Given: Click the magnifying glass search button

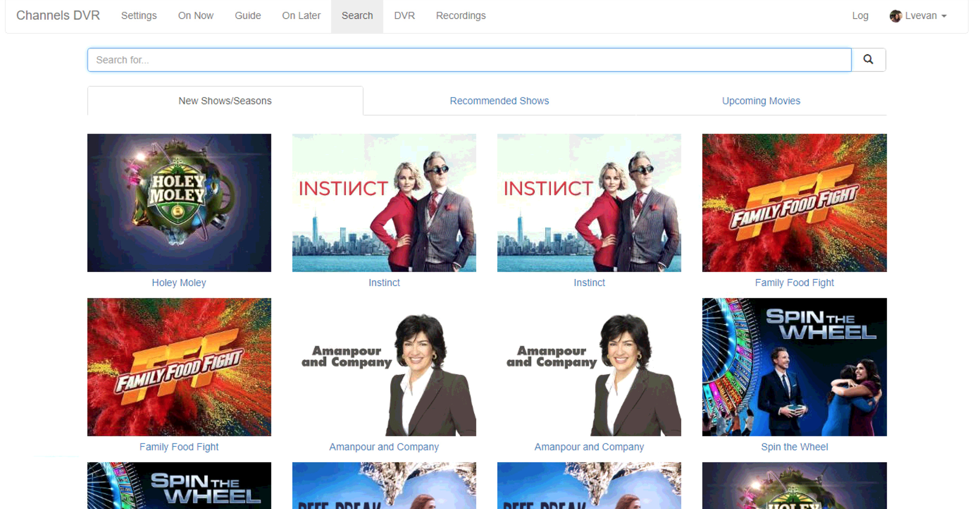Looking at the screenshot, I should 868,60.
